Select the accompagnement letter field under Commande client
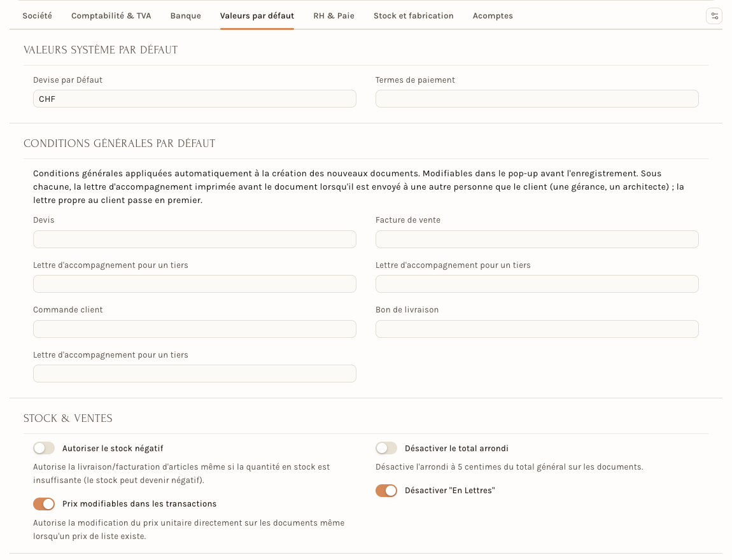 coord(195,374)
